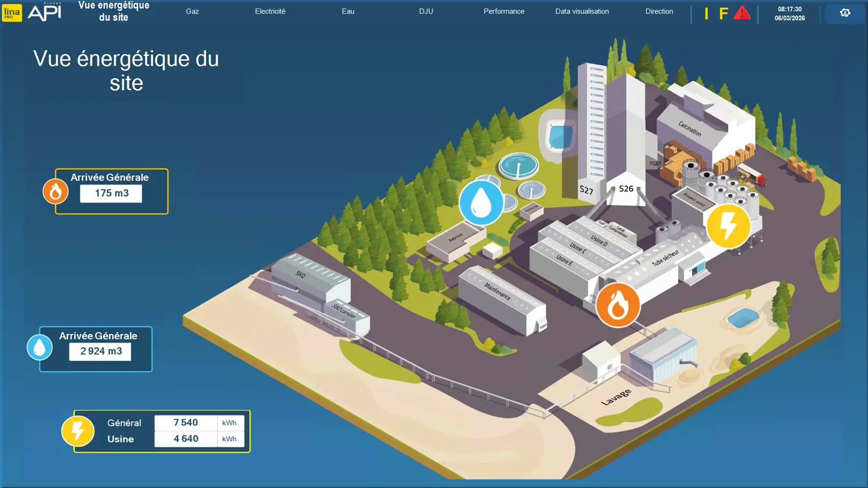868x488 pixels.
Task: Click the water drop icon beside the 2 924 m3 panel
Action: [40, 348]
